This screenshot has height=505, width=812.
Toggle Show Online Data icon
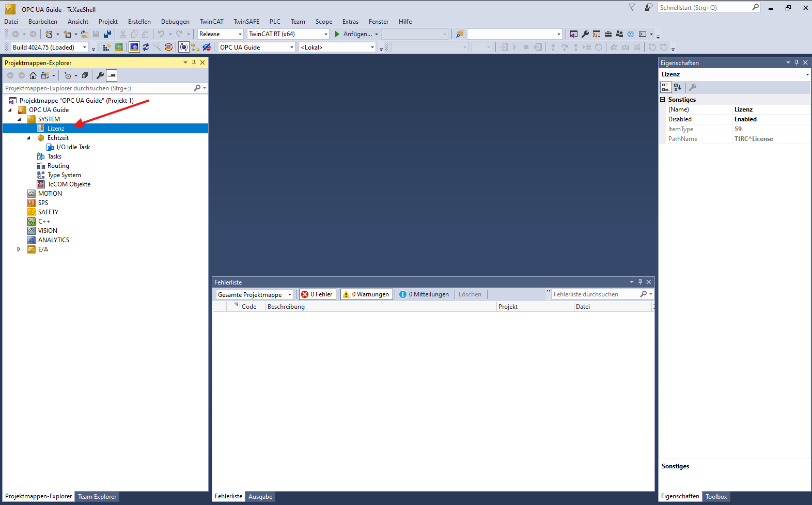184,47
